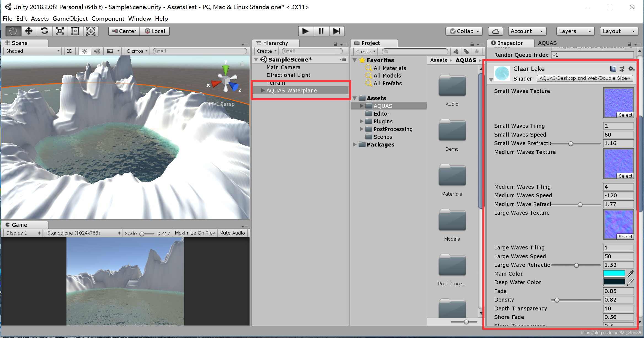Select the Rotate tool
This screenshot has width=644, height=338.
[x=44, y=31]
